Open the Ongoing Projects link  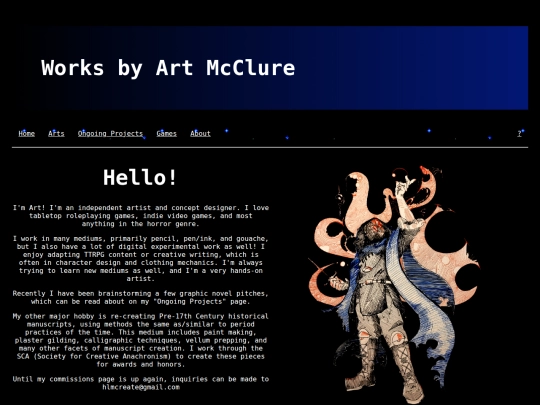(110, 134)
